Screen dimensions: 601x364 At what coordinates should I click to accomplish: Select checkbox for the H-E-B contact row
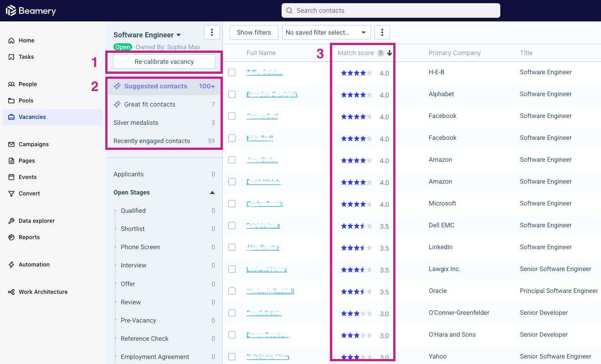tap(232, 72)
